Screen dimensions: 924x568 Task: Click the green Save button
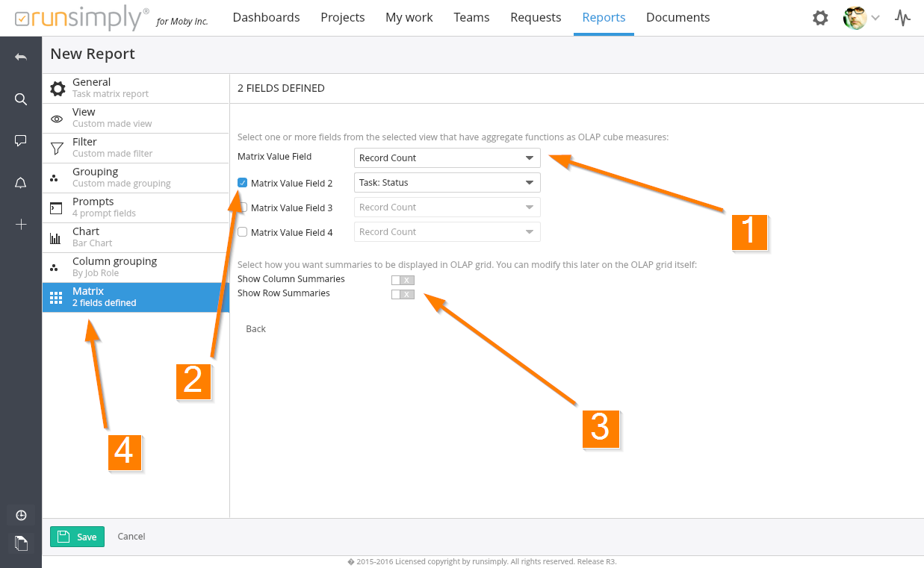coord(78,537)
